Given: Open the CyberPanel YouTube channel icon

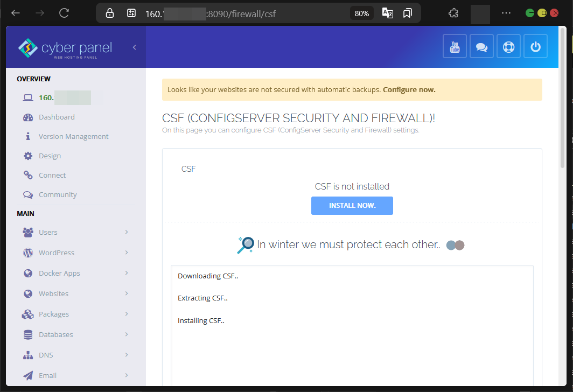Looking at the screenshot, I should [455, 46].
